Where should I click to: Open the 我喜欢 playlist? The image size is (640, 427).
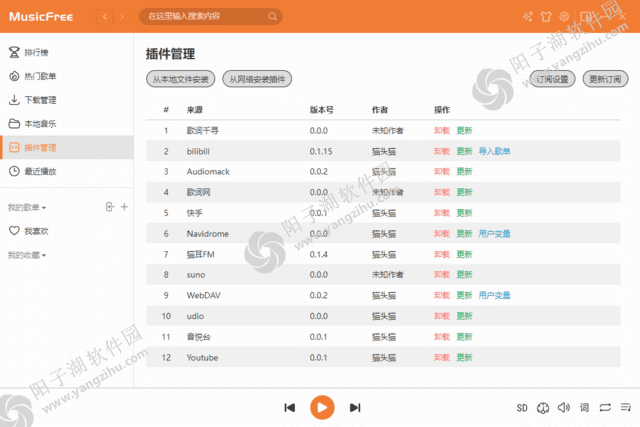click(67, 231)
